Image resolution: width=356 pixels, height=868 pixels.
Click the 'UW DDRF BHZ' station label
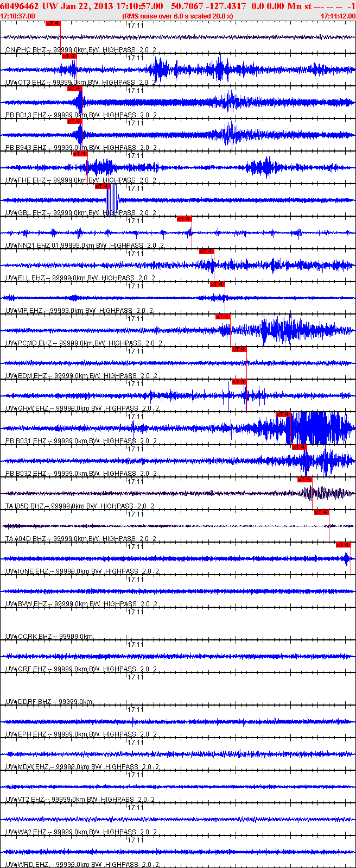tap(29, 702)
